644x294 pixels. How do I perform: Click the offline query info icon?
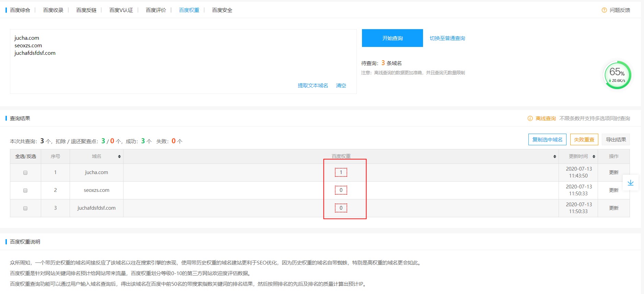(x=530, y=119)
